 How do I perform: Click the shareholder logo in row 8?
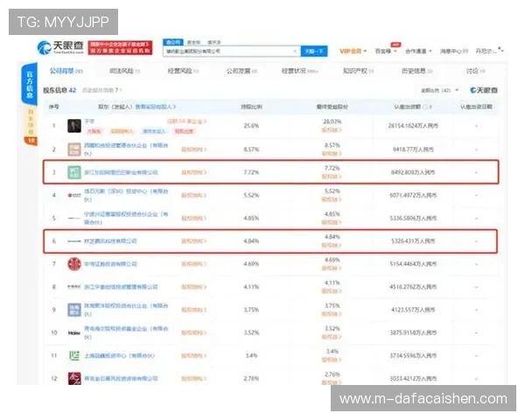74,287
